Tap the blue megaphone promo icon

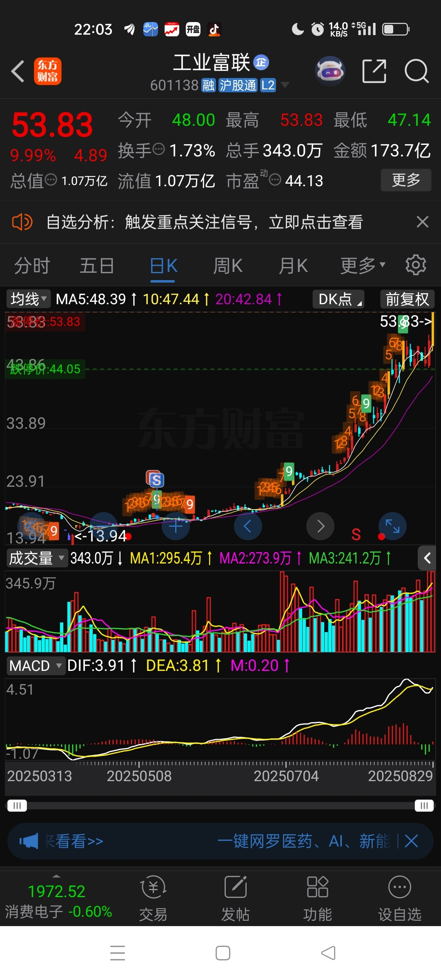click(29, 841)
